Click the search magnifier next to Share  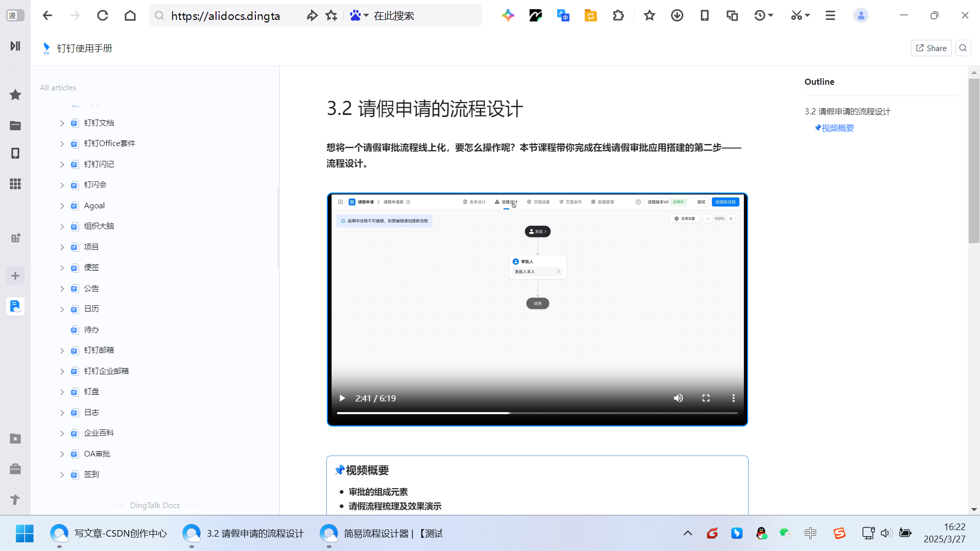pos(963,48)
